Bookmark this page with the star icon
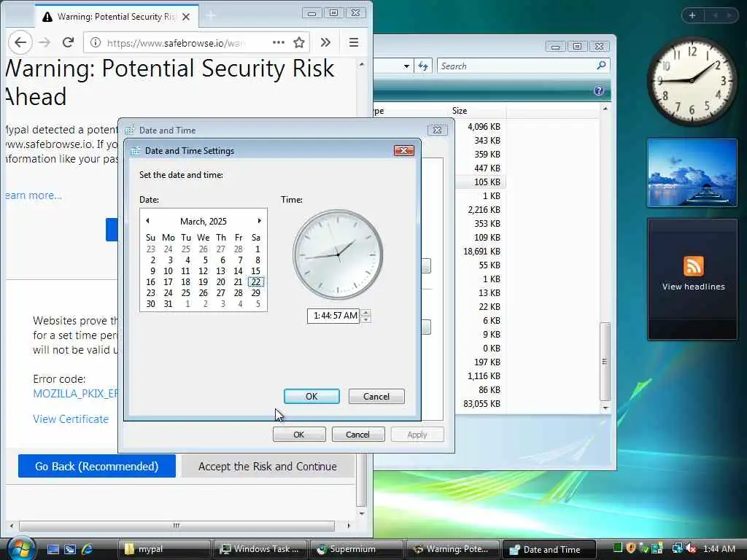 point(298,42)
